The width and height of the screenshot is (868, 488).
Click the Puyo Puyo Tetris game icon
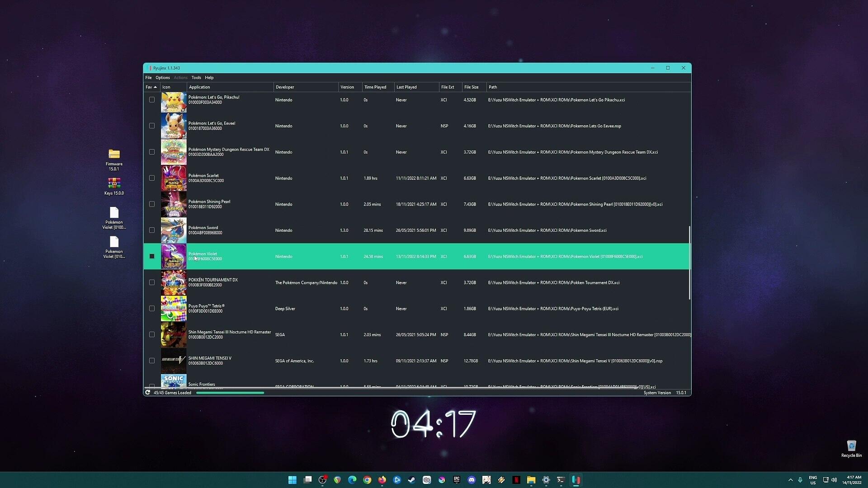[174, 309]
